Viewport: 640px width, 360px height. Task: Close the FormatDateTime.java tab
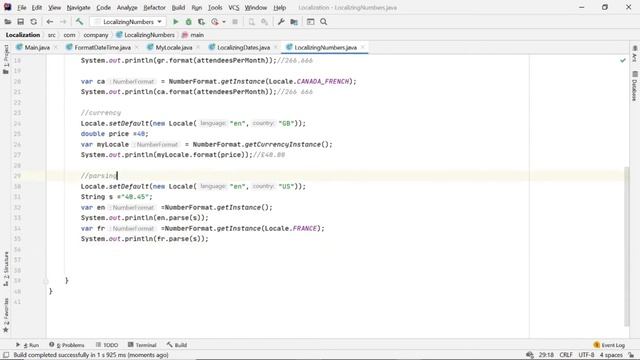(x=137, y=47)
